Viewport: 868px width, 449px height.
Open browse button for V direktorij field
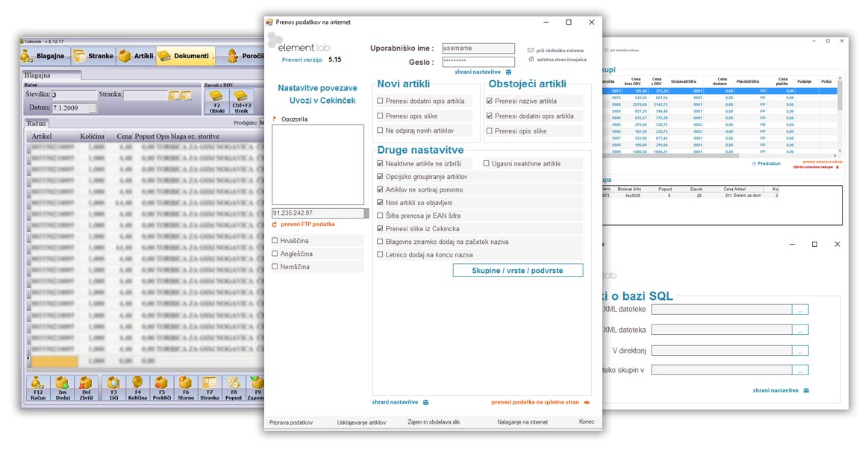pyautogui.click(x=800, y=351)
